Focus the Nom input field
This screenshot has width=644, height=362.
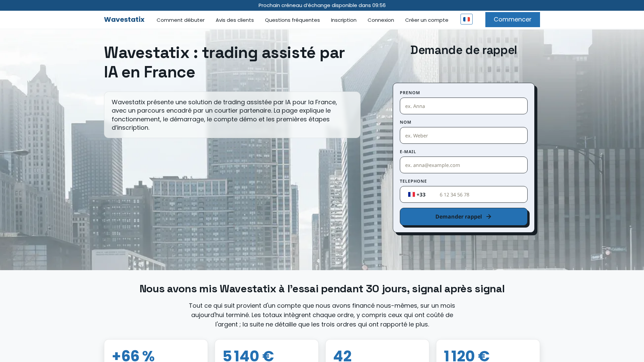464,135
